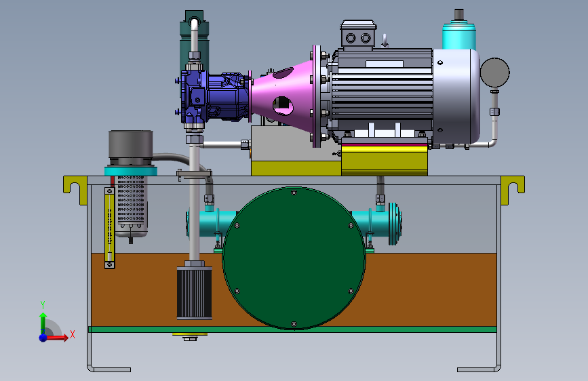Select the cyan breather mounting flange
Viewport: 588px width, 381px height.
click(130, 172)
